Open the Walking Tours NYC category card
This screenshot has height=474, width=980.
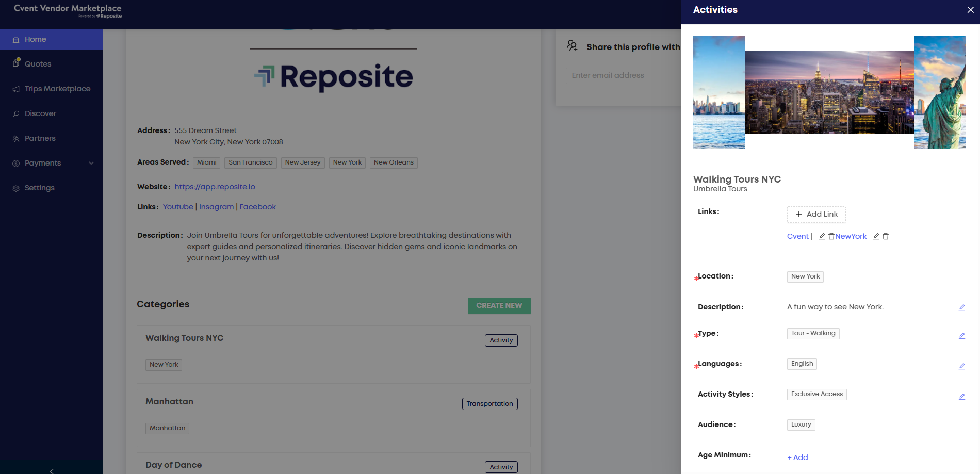pyautogui.click(x=333, y=354)
